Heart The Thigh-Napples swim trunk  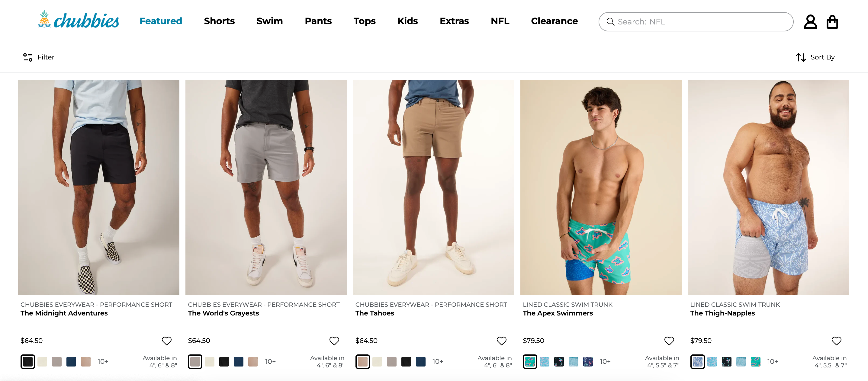[836, 341]
